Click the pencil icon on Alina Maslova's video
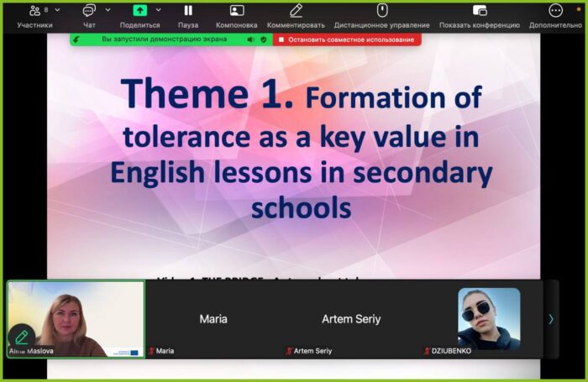 click(22, 337)
